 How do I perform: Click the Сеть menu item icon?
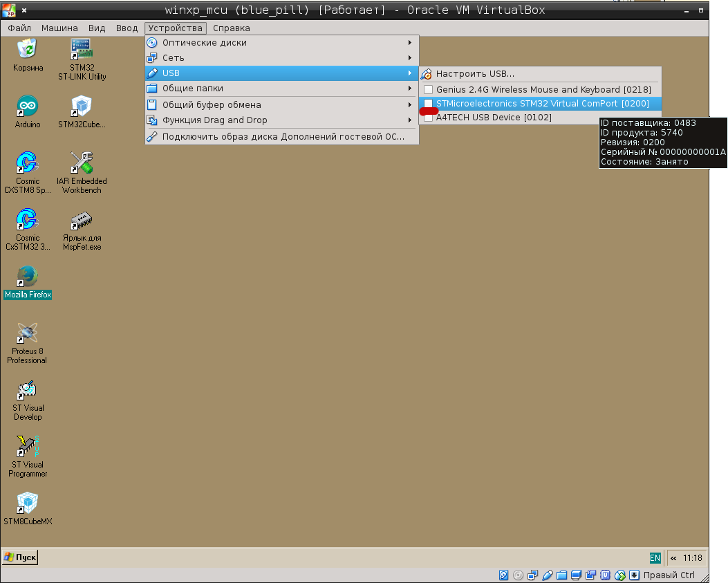point(152,58)
